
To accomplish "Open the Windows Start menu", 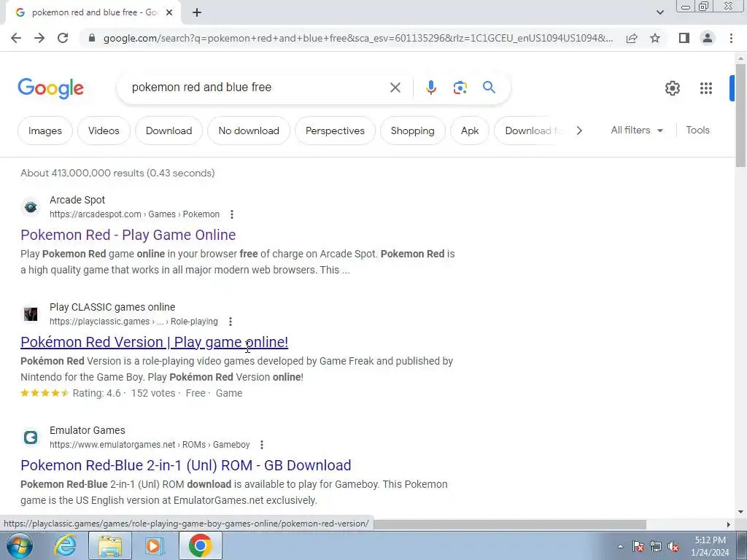I will click(x=19, y=545).
